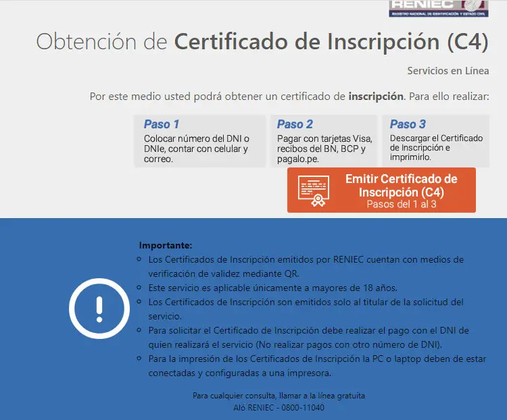Select the Paso 1 heading
The height and width of the screenshot is (420, 507).
pyautogui.click(x=162, y=124)
